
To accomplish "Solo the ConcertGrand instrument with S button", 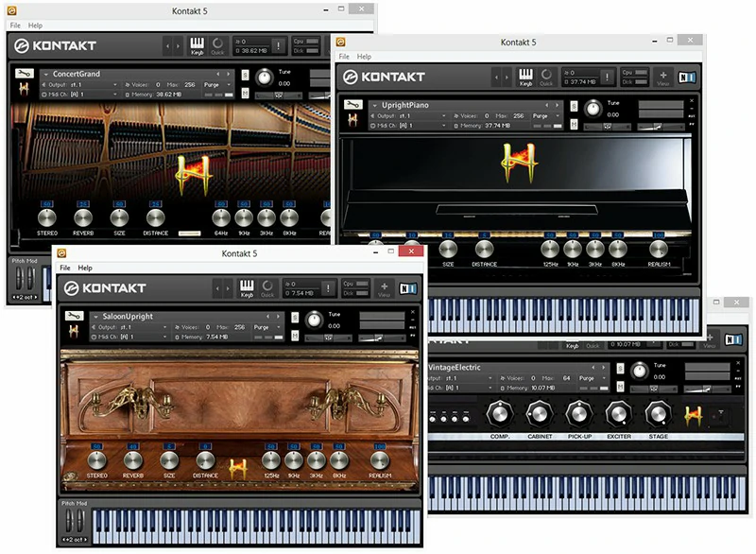I will (x=245, y=76).
